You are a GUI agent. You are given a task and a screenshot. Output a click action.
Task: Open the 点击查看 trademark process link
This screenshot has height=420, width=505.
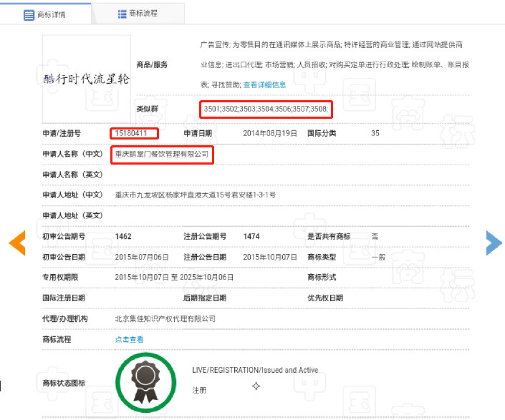(129, 339)
